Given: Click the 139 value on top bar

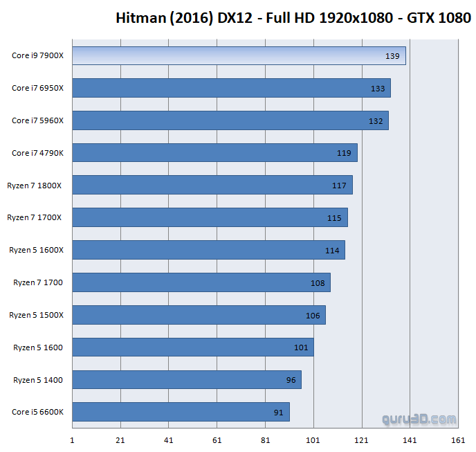Looking at the screenshot, I should (x=392, y=56).
